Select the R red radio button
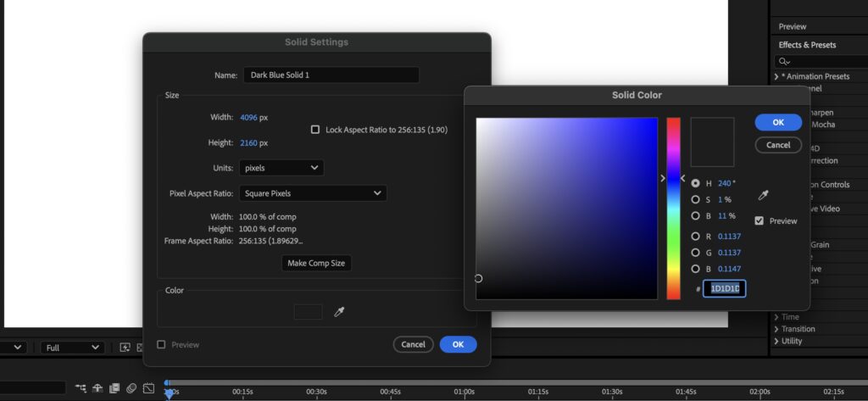Viewport: 868px width, 401px height. (x=695, y=237)
